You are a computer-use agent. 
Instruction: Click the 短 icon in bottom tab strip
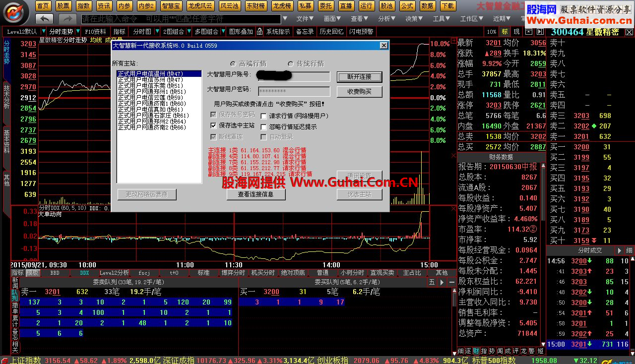click(540, 351)
